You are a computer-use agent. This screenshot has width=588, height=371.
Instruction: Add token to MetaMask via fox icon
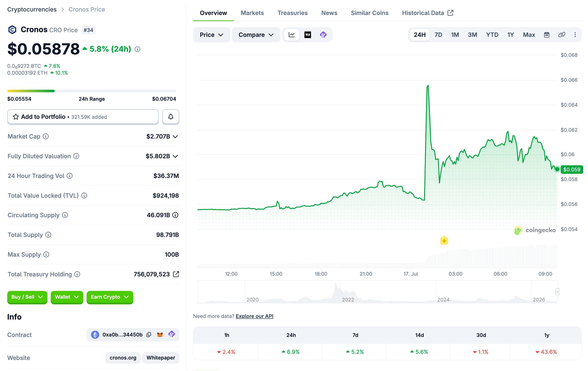[x=160, y=335]
